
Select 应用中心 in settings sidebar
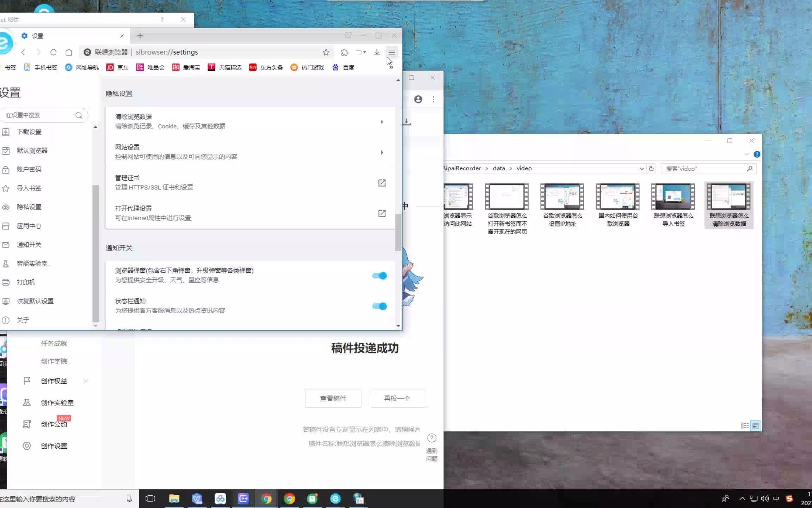click(x=29, y=226)
